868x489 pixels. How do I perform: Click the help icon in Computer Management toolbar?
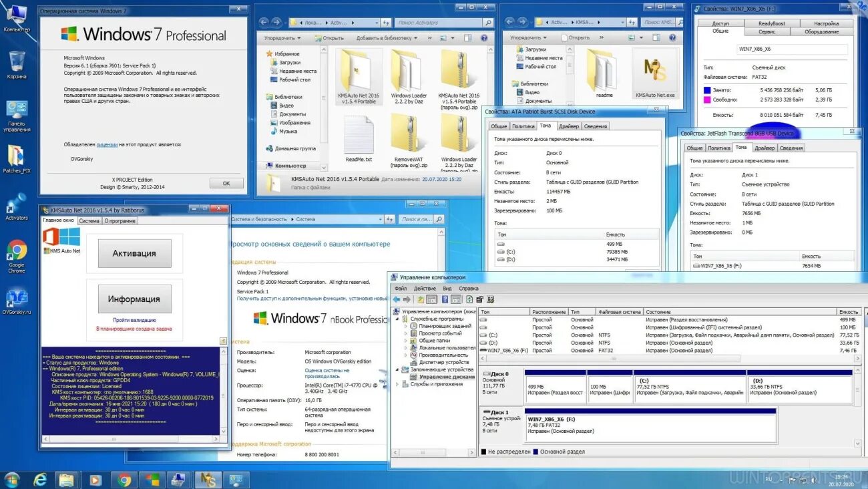click(445, 299)
